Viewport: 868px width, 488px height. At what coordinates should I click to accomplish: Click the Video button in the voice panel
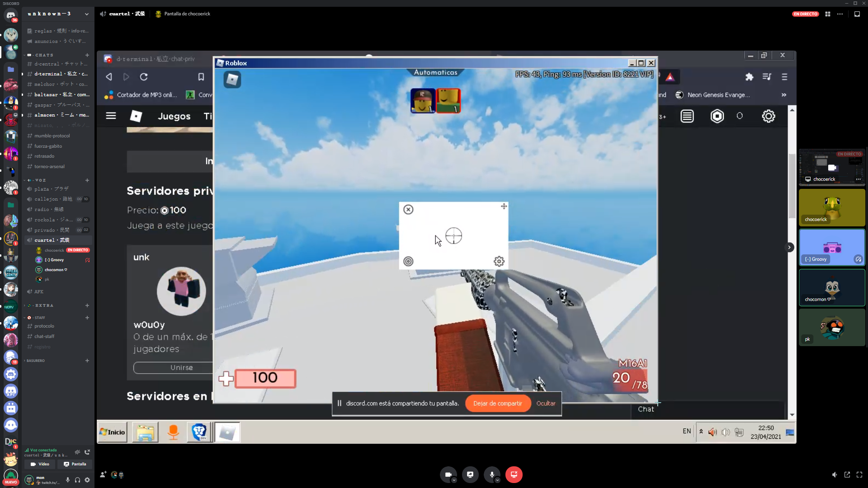pyautogui.click(x=40, y=464)
